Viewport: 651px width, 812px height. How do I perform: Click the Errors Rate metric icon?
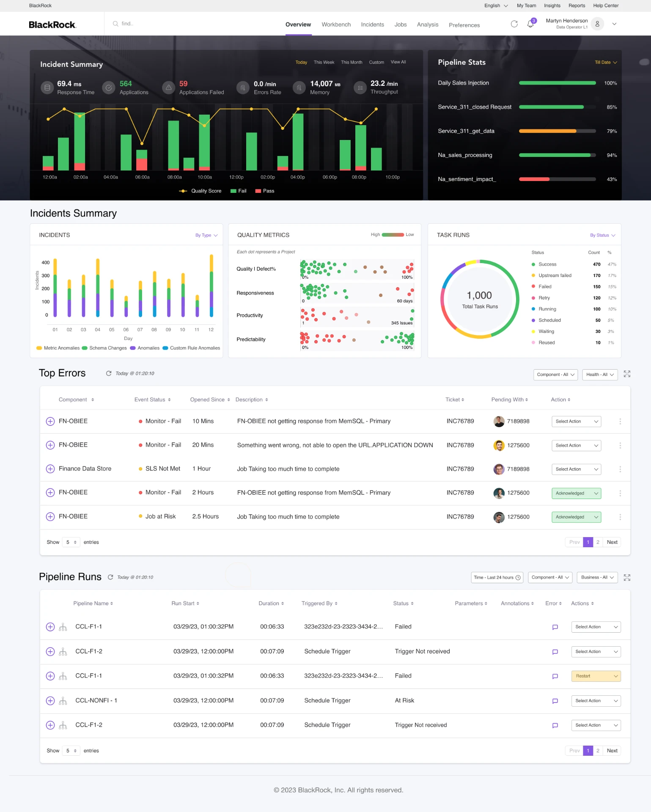[243, 88]
